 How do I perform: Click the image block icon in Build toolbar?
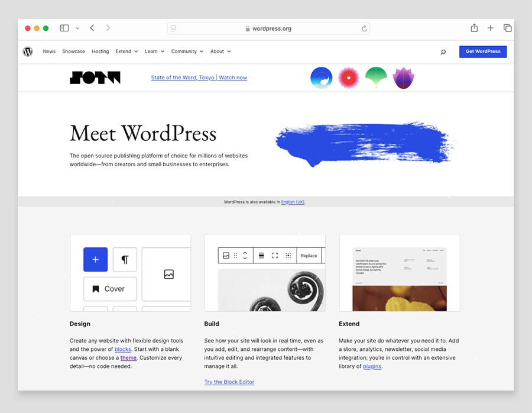pos(226,256)
